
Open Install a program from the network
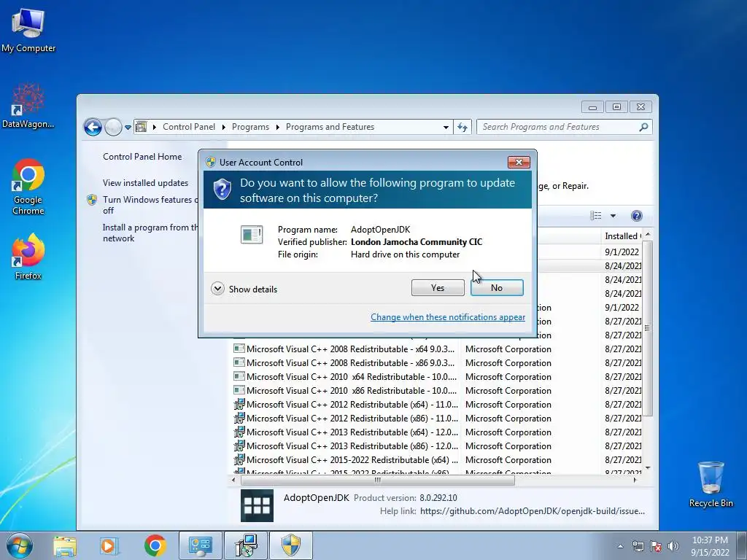coord(150,233)
